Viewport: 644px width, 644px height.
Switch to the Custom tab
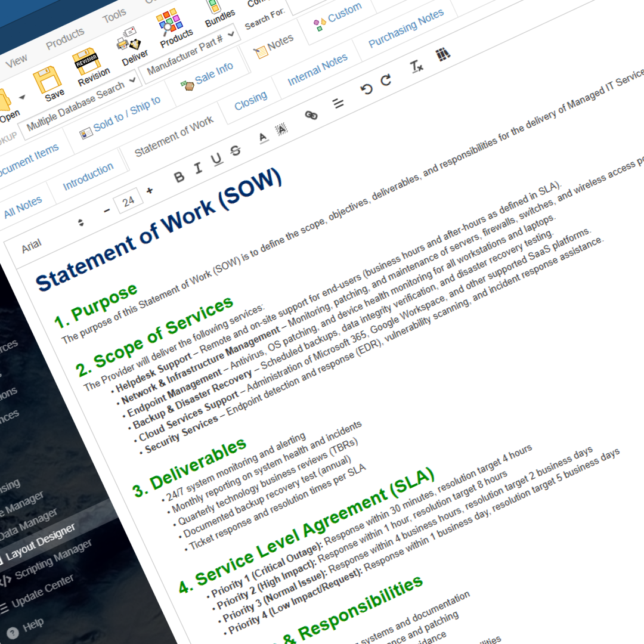[x=338, y=17]
